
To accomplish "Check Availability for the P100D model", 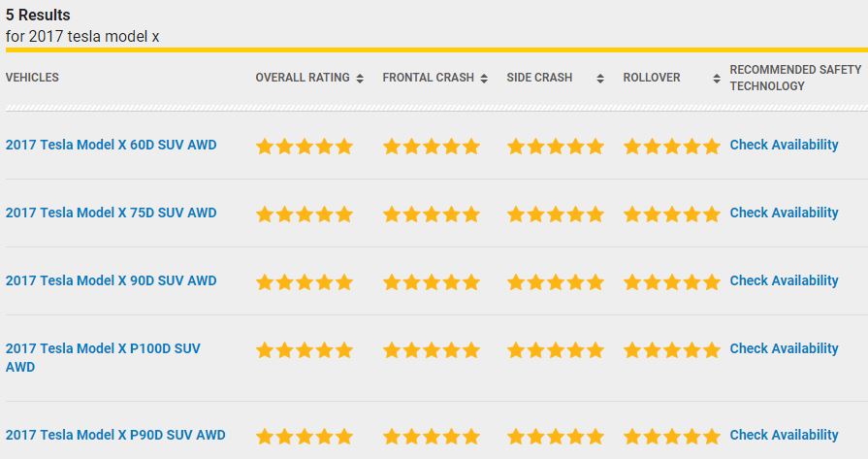I will (x=784, y=348).
